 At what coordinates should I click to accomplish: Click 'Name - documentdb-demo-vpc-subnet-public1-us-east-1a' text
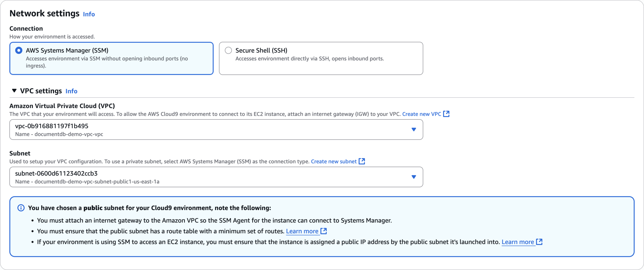(x=87, y=182)
